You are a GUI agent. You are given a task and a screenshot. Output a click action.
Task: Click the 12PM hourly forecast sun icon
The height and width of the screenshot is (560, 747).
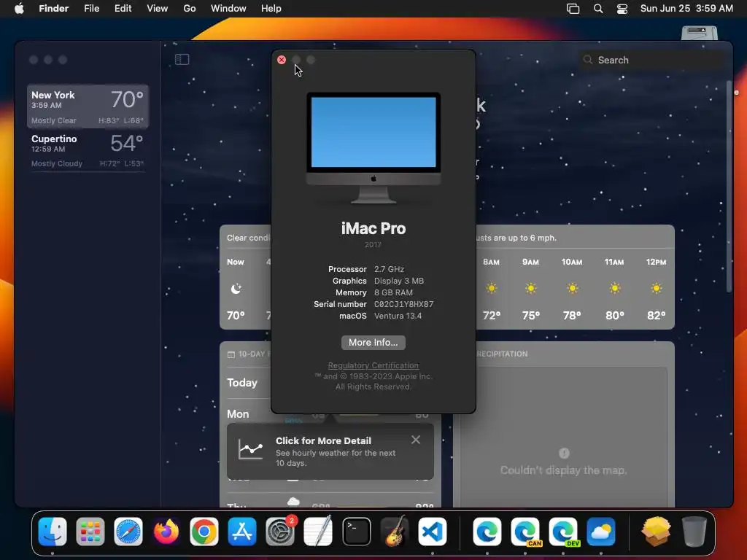click(657, 288)
